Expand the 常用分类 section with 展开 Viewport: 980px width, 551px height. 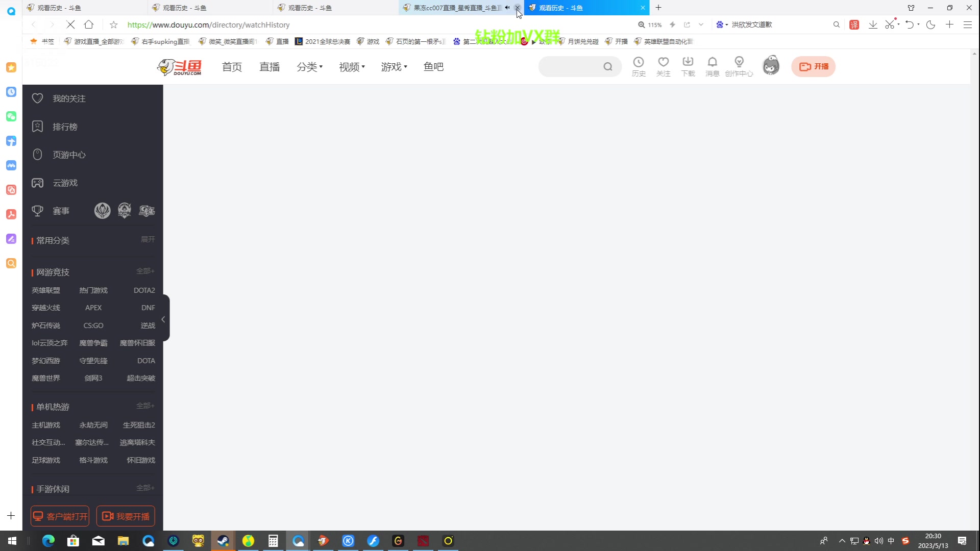[148, 239]
